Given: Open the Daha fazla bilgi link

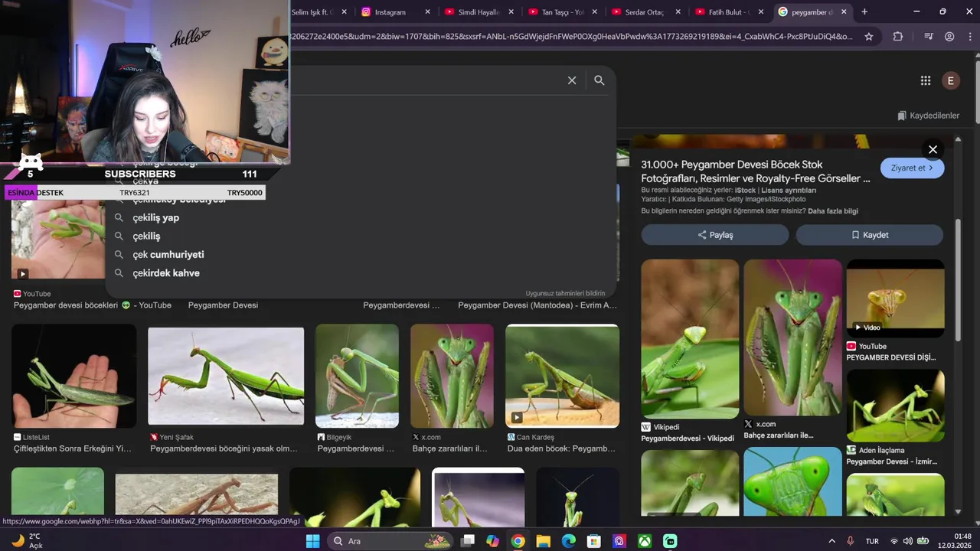Looking at the screenshot, I should pyautogui.click(x=833, y=211).
